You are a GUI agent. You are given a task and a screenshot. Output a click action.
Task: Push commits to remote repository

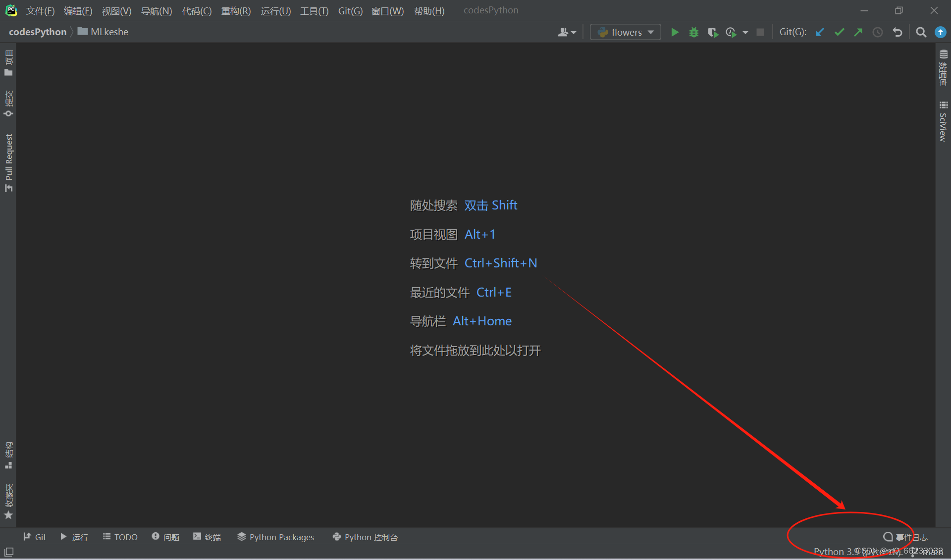[858, 32]
